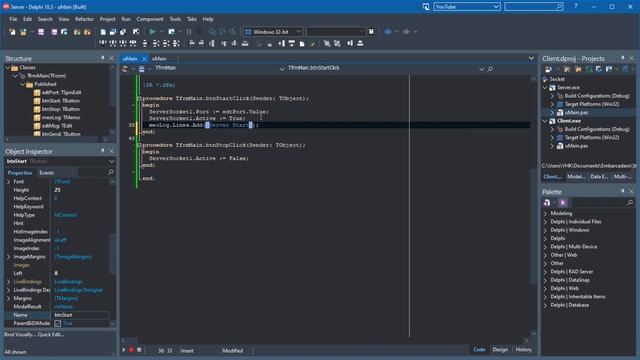This screenshot has width=640, height=360.
Task: Open the Refactor menu
Action: click(x=84, y=19)
